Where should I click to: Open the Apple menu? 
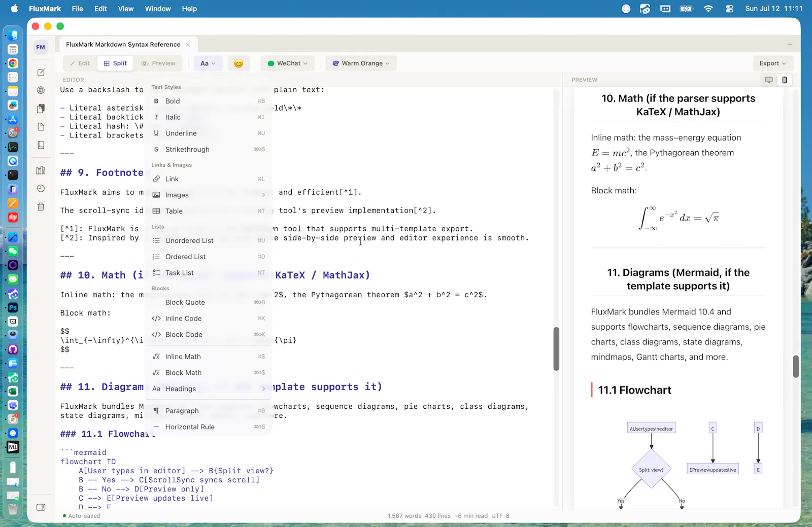[14, 9]
